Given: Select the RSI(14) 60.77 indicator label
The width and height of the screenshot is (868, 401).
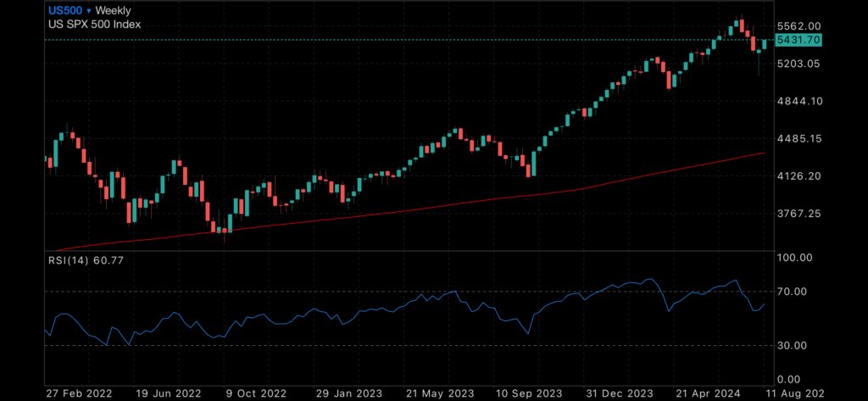Looking at the screenshot, I should [86, 261].
